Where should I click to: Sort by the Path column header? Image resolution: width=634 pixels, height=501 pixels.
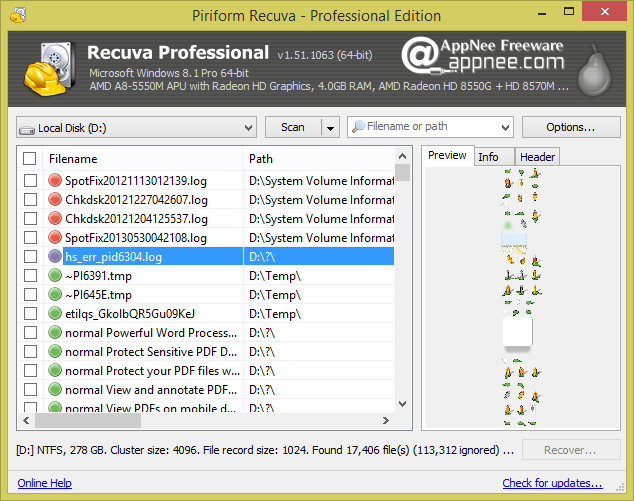pyautogui.click(x=319, y=159)
